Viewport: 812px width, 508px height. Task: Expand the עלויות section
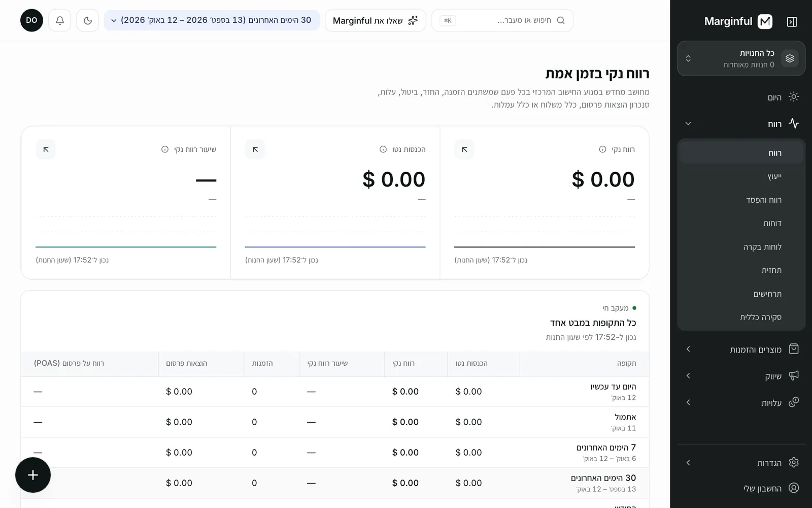click(741, 403)
